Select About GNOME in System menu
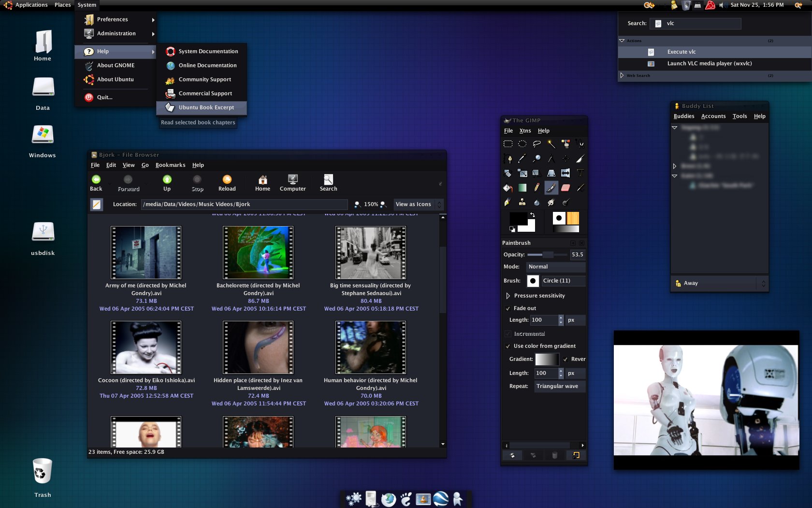Viewport: 812px width, 508px height. coord(116,65)
